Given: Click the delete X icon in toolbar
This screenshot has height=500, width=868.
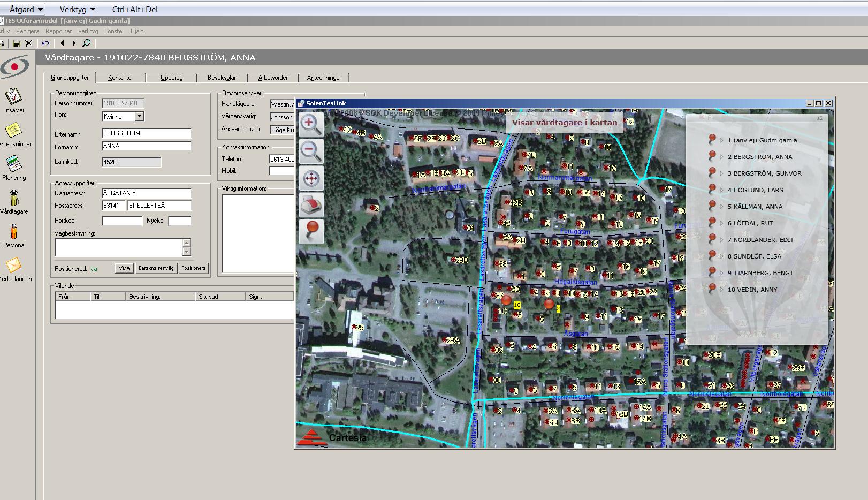Looking at the screenshot, I should pos(29,43).
